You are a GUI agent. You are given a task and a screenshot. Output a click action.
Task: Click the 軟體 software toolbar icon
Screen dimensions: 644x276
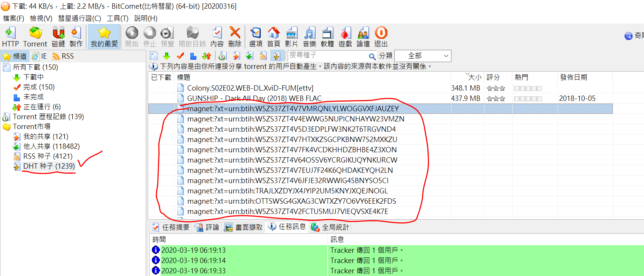[327, 37]
